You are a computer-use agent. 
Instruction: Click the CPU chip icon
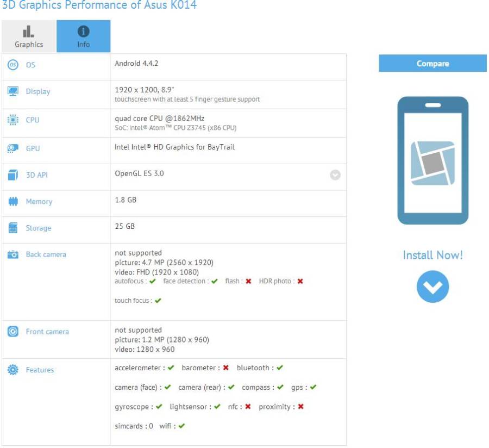click(x=13, y=120)
